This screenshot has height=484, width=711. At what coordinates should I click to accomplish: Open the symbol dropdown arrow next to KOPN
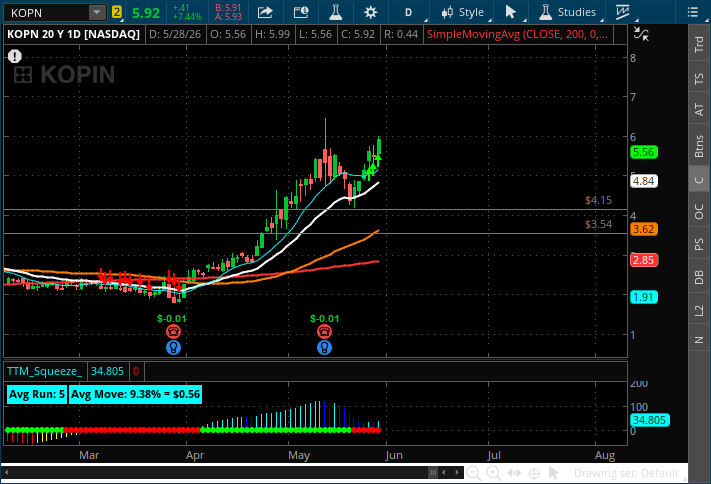[97, 13]
